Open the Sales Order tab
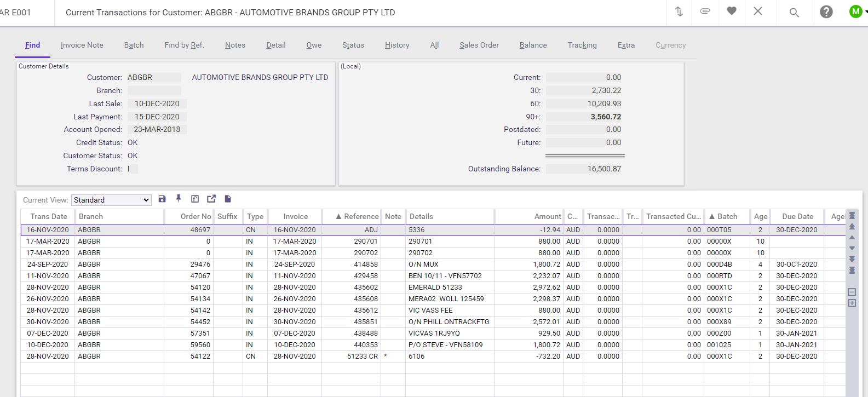This screenshot has height=397, width=868. click(479, 45)
